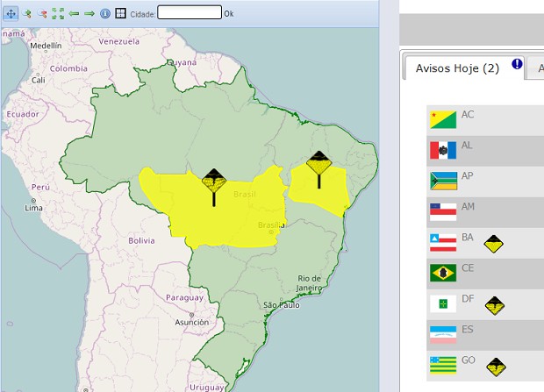Select the pan map tool
The width and height of the screenshot is (544, 392).
(11, 13)
